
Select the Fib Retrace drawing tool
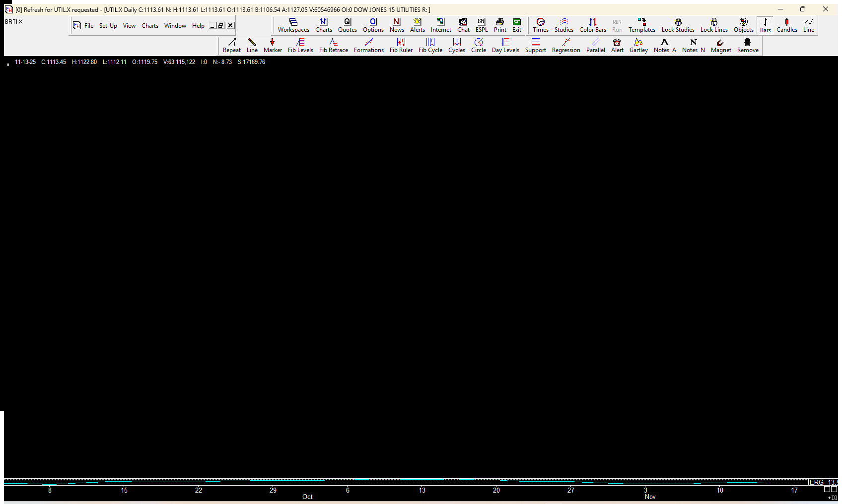tap(333, 45)
